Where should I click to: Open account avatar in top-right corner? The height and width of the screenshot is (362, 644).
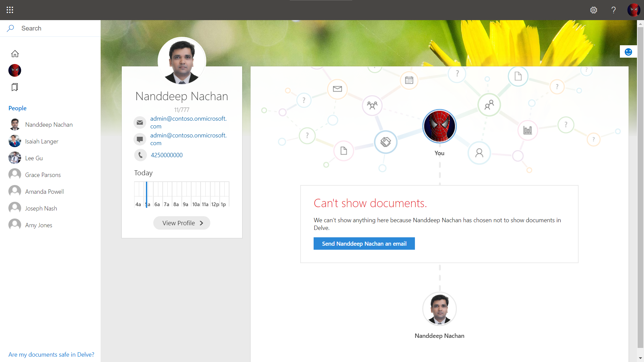pyautogui.click(x=634, y=10)
